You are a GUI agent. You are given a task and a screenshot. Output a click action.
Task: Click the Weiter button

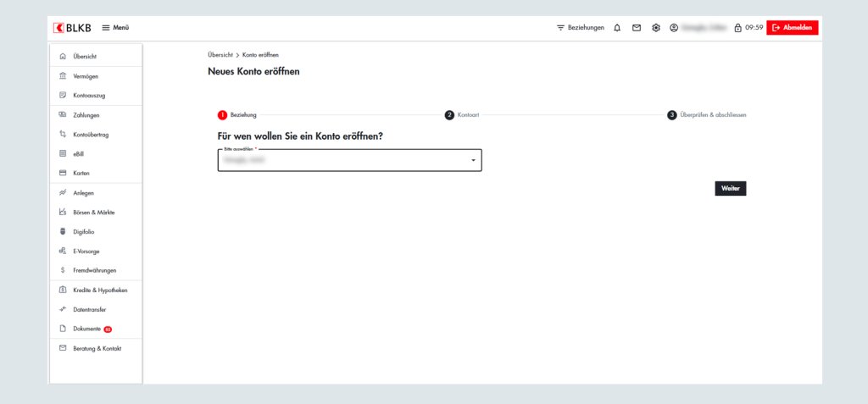pos(730,188)
